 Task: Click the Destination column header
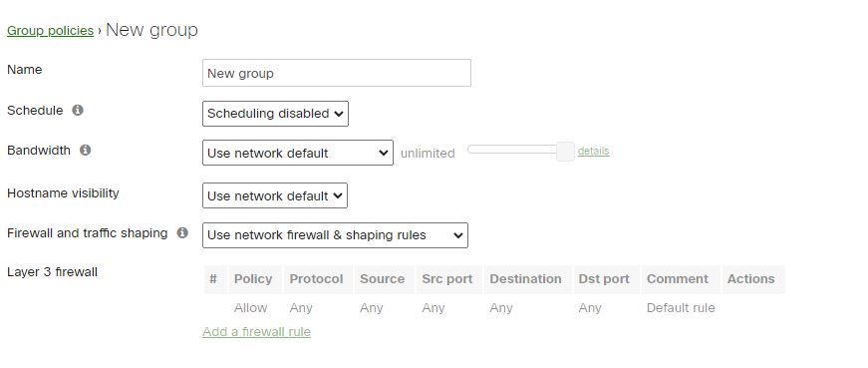pos(527,279)
